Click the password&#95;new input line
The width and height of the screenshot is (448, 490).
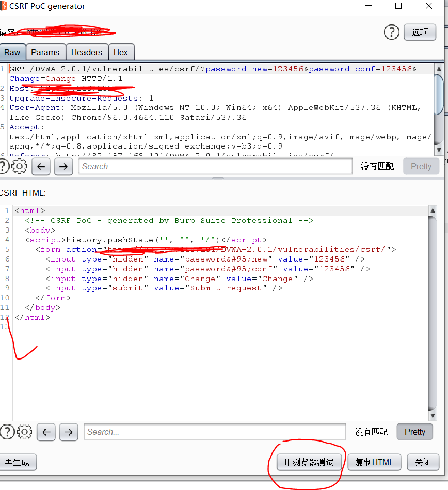coord(205,259)
